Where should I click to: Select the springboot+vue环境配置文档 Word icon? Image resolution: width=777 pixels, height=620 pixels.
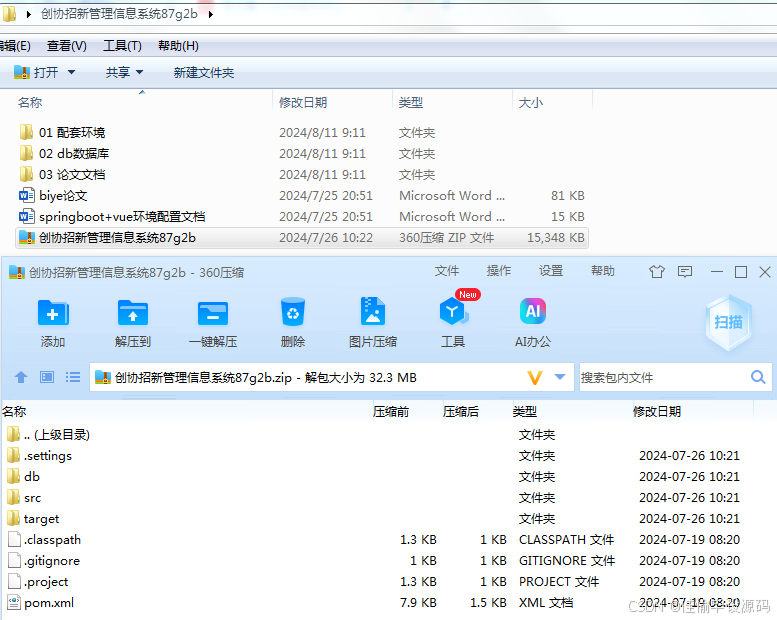point(26,217)
